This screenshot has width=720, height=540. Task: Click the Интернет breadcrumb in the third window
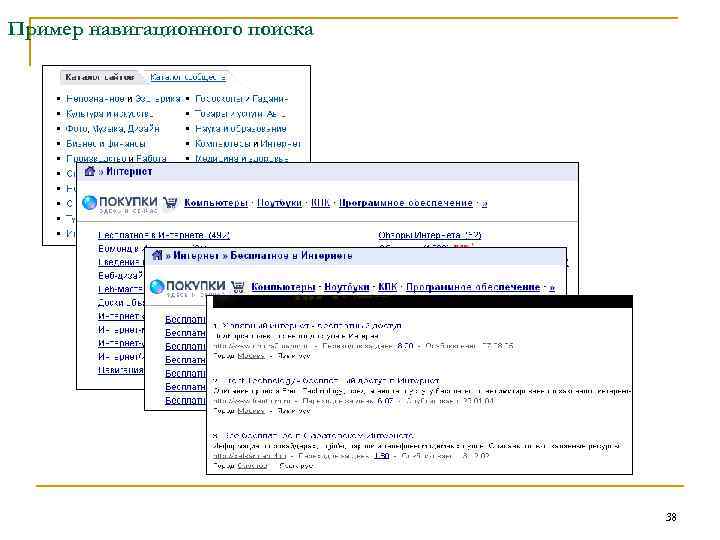pyautogui.click(x=196, y=255)
